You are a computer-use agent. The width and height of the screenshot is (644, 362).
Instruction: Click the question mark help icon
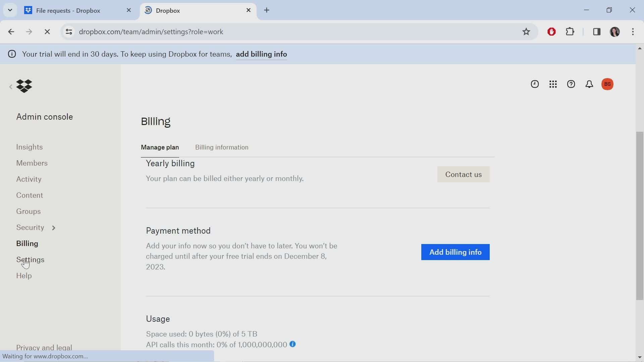point(571,84)
